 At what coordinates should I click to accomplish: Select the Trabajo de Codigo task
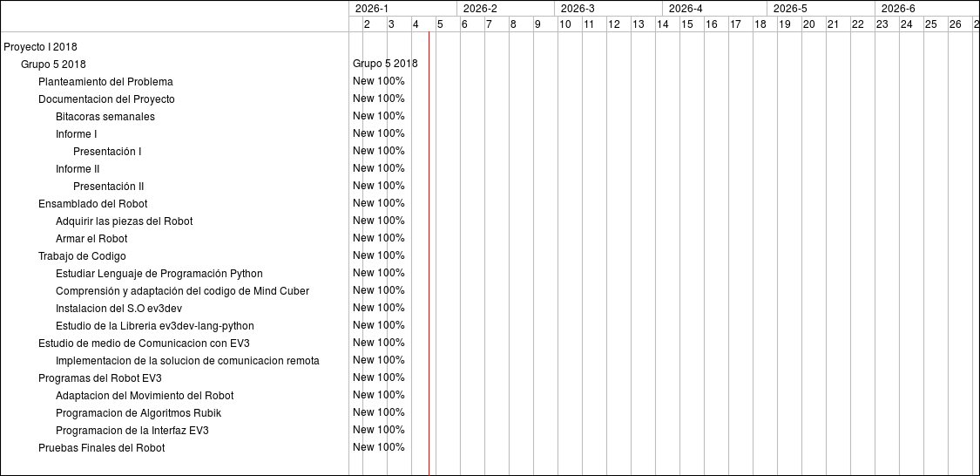click(82, 256)
